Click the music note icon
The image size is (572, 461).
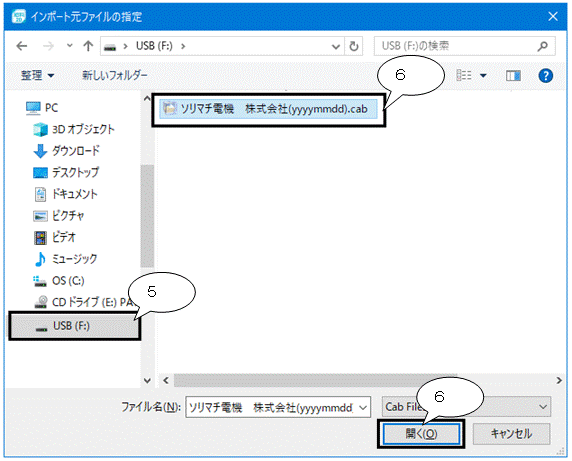40,259
